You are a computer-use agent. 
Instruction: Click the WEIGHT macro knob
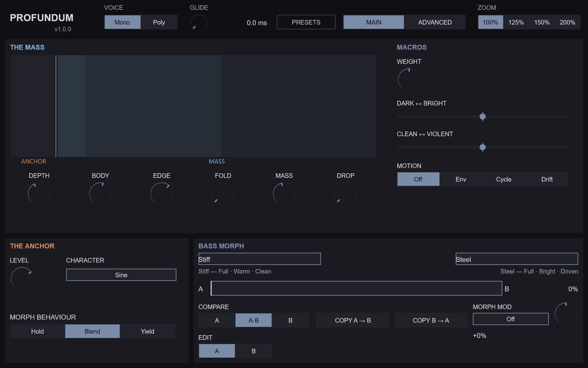409,79
